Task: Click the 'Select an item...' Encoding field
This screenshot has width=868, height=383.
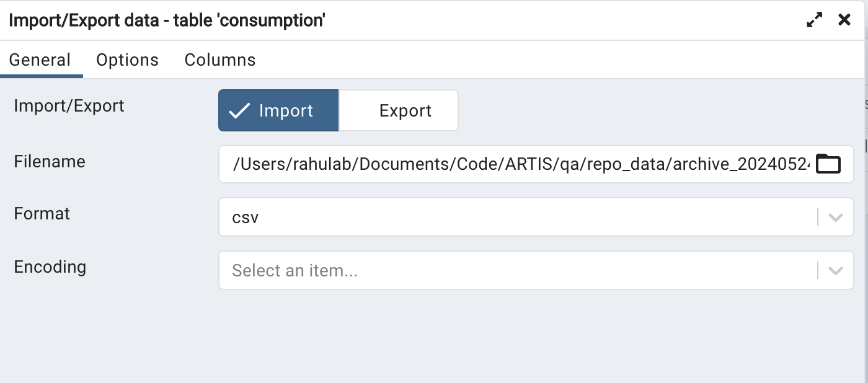Action: coord(536,271)
